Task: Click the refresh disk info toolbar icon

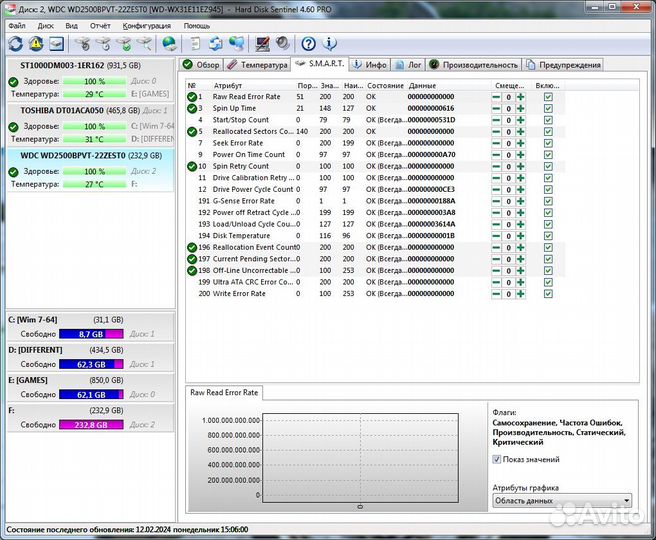Action: 15,43
